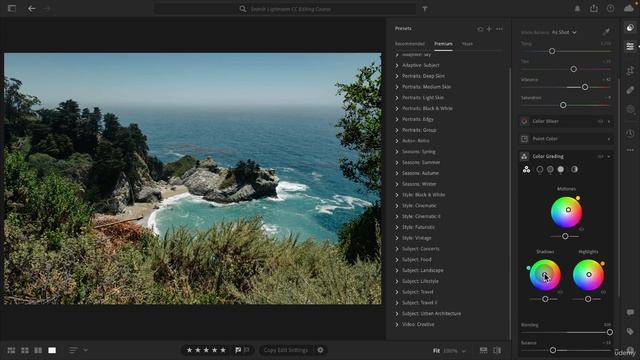Open cloud sync status icon
The image size is (640, 360).
tap(629, 9)
